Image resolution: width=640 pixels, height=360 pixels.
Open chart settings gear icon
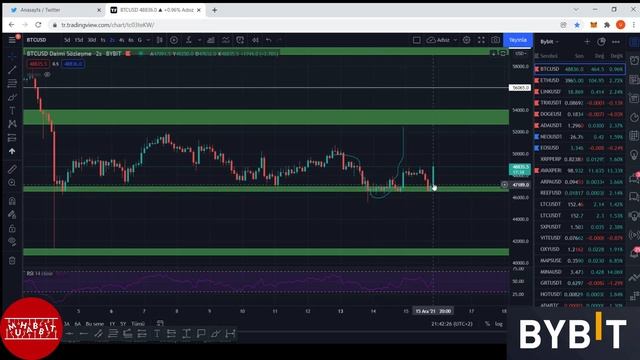(467, 40)
